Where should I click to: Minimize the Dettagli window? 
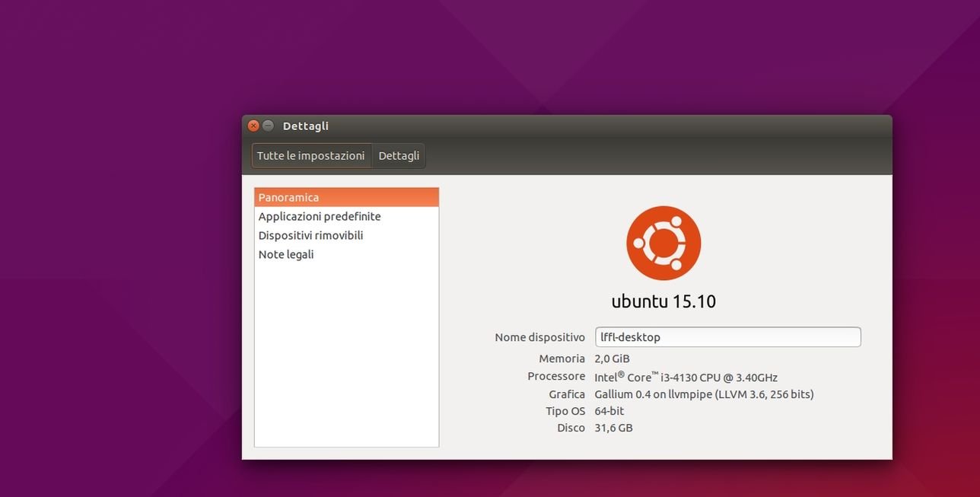(268, 126)
